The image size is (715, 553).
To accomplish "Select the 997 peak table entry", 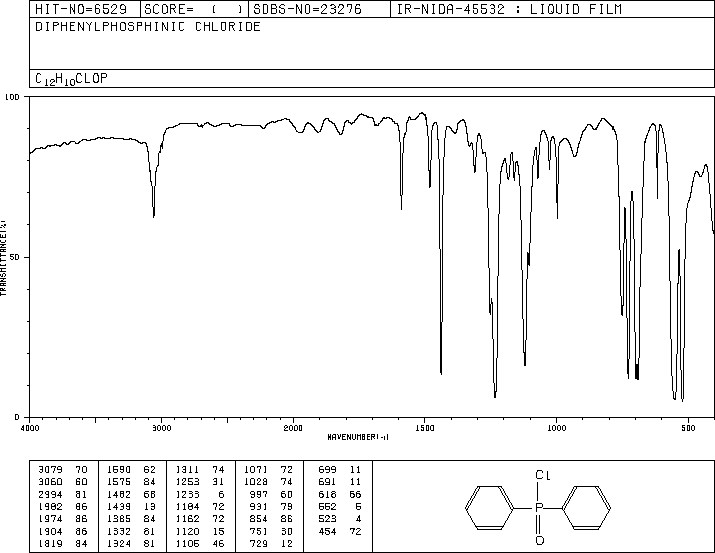I will 271,494.
